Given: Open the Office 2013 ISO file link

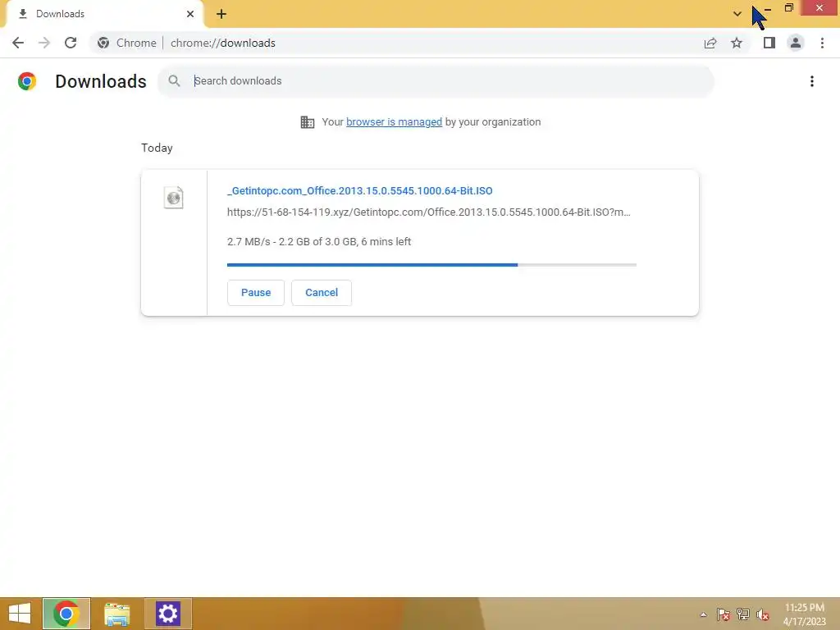Looking at the screenshot, I should pyautogui.click(x=359, y=190).
